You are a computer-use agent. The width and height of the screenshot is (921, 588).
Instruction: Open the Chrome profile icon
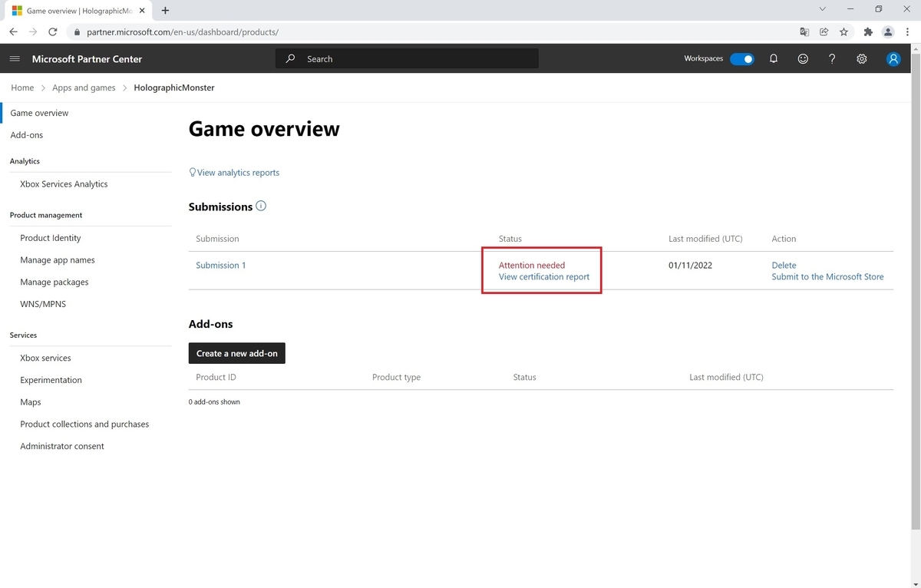coord(888,32)
